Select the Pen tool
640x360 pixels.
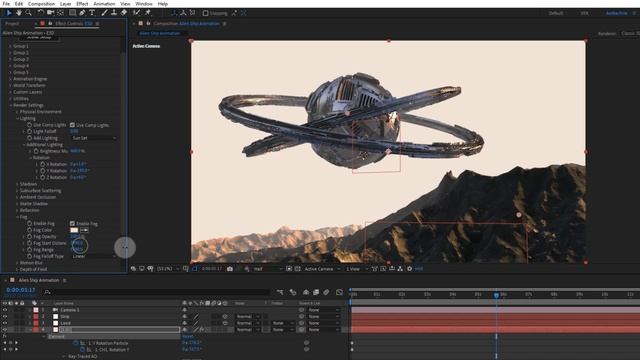[x=82, y=13]
